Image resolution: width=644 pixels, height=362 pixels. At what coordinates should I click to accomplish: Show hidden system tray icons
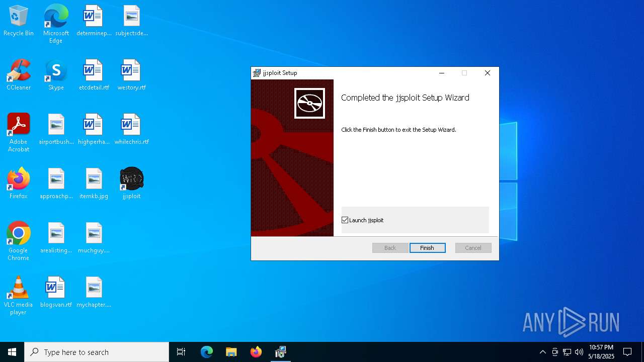coord(542,352)
